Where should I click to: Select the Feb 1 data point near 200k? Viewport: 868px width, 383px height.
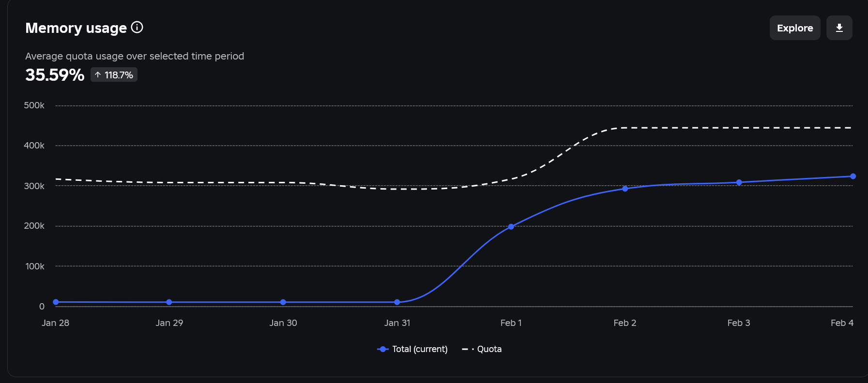(x=511, y=226)
